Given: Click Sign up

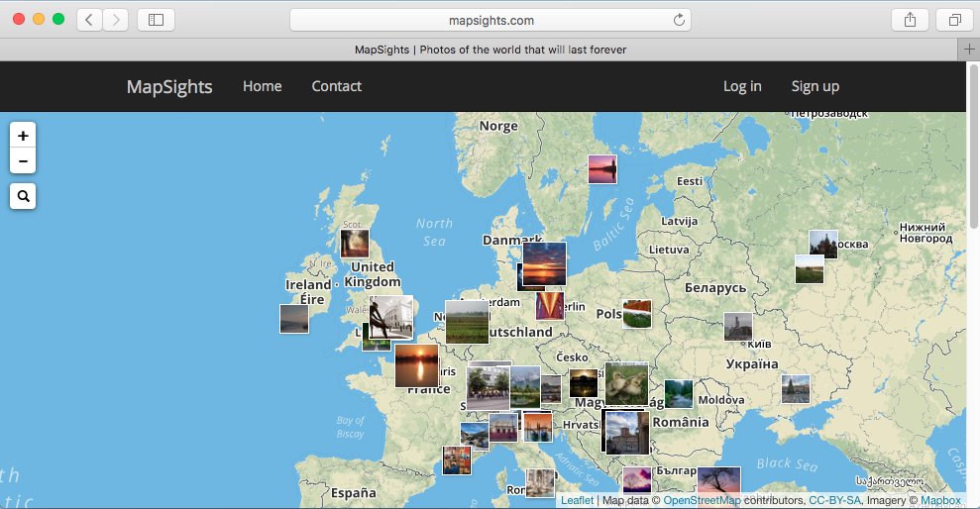Looking at the screenshot, I should (815, 86).
